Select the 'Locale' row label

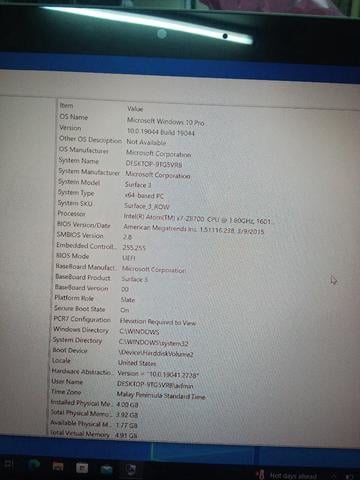(61, 361)
